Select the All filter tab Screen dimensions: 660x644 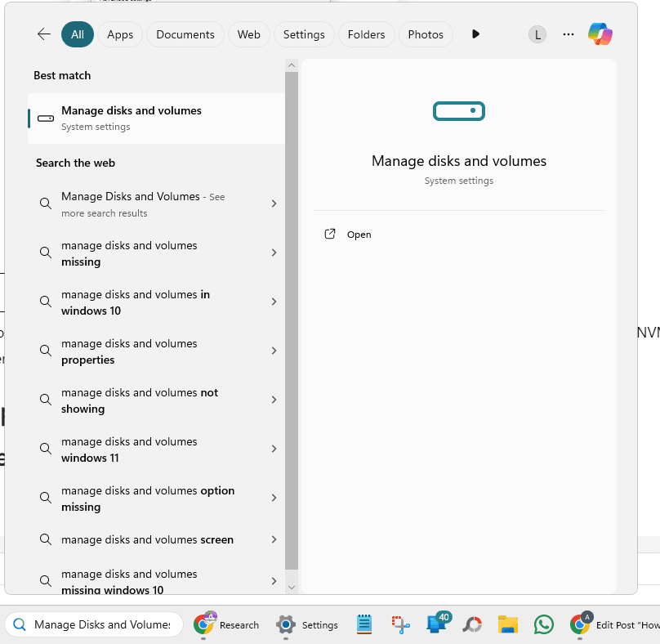click(78, 34)
